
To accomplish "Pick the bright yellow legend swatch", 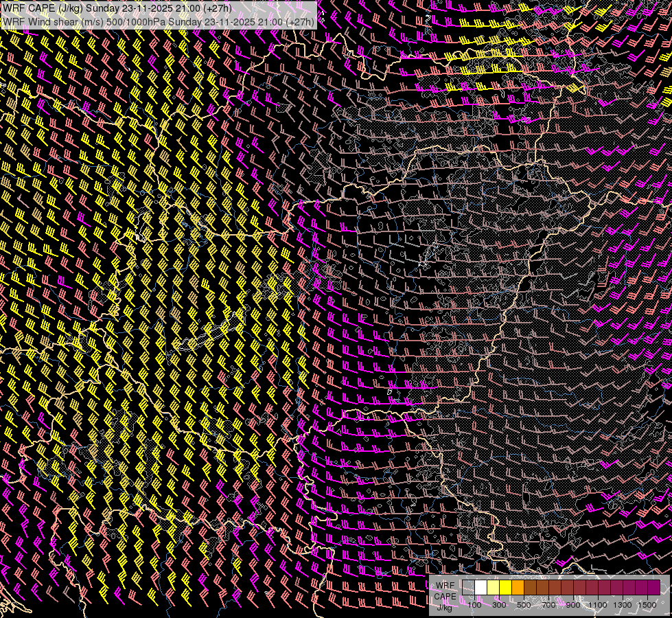I will tap(505, 588).
